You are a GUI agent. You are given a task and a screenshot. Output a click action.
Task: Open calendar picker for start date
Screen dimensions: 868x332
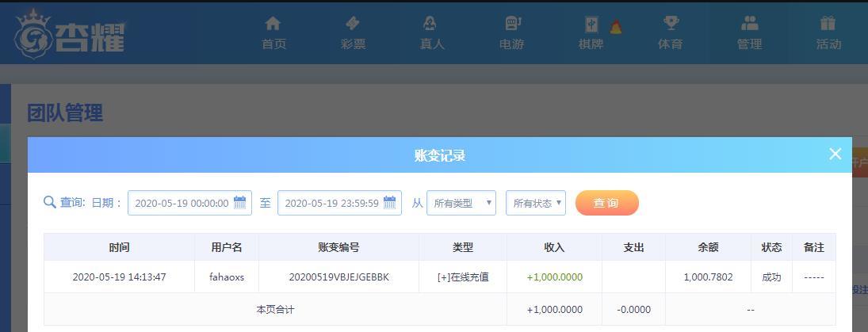239,203
